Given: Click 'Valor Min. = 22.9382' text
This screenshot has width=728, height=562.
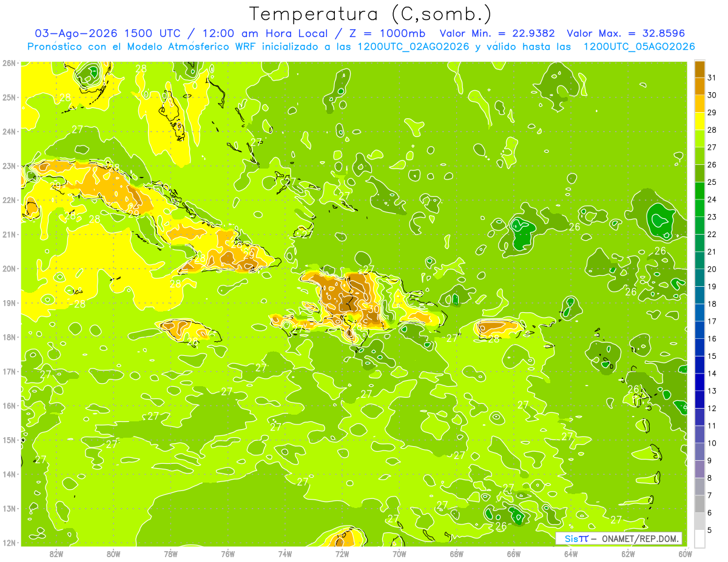Looking at the screenshot, I should pyautogui.click(x=497, y=33).
